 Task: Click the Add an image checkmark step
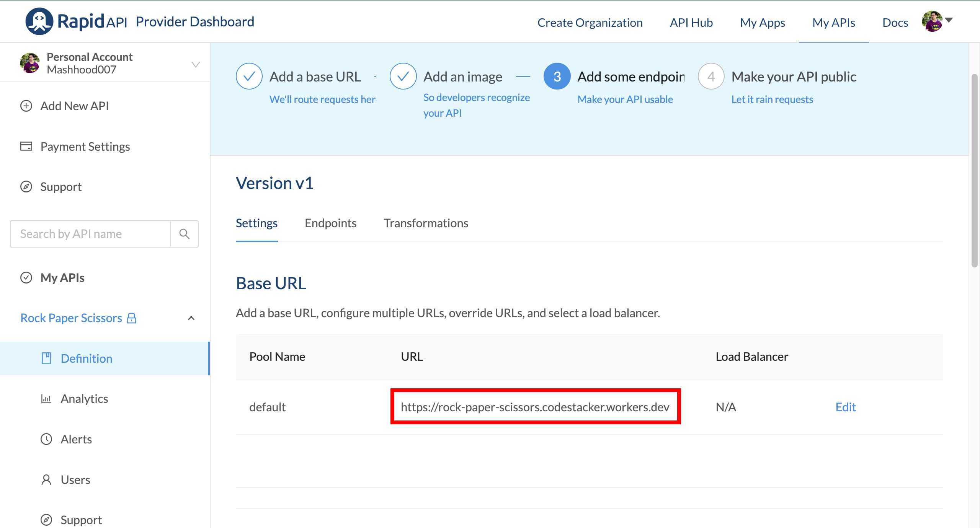403,76
